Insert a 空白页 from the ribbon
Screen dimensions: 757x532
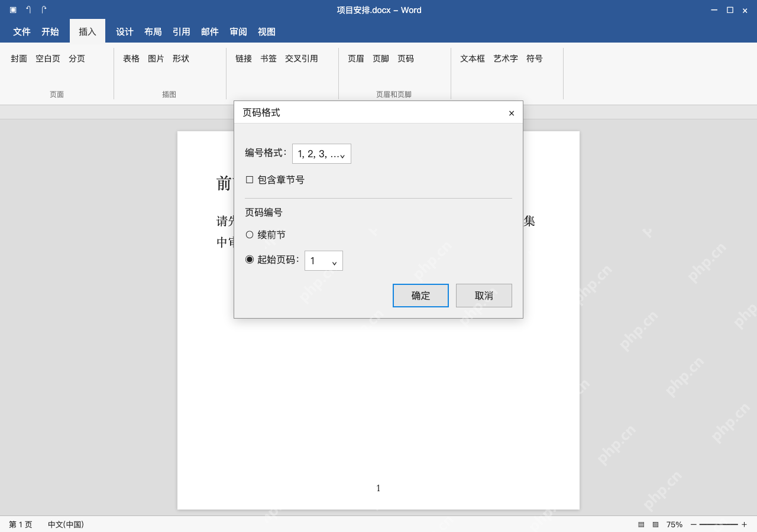coord(48,59)
